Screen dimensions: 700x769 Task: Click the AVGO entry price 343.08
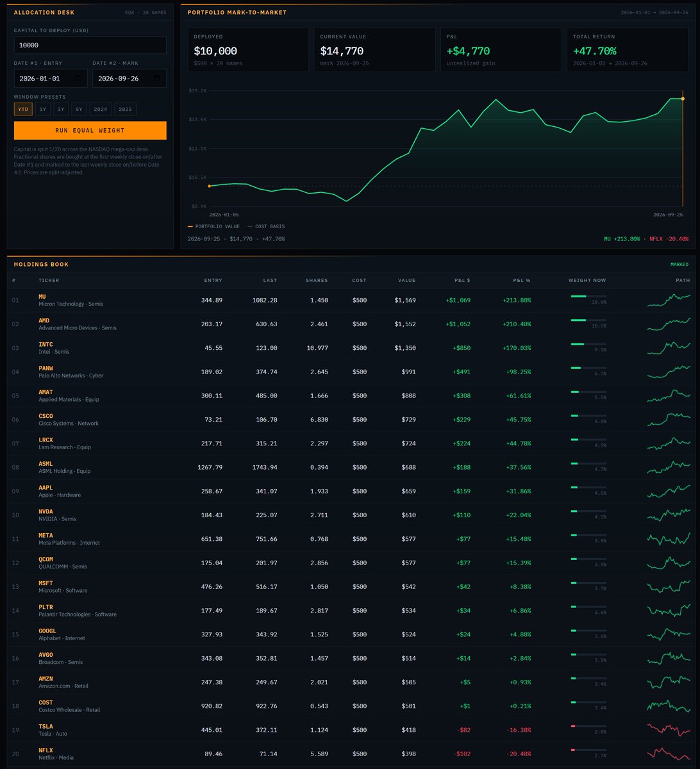tap(212, 658)
